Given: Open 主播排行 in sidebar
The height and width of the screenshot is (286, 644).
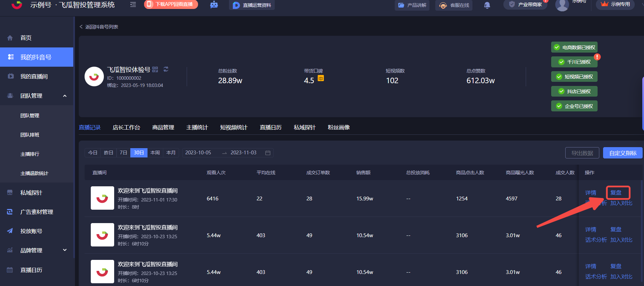Looking at the screenshot, I should [30, 154].
